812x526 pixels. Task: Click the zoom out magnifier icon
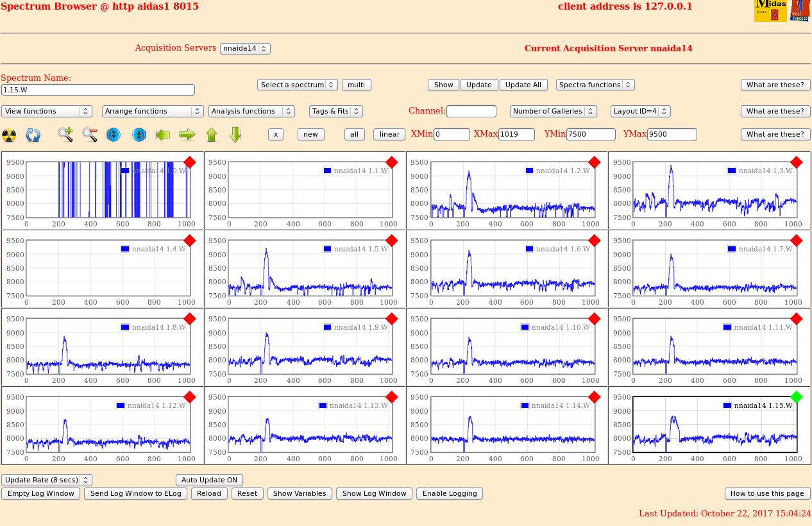click(90, 135)
